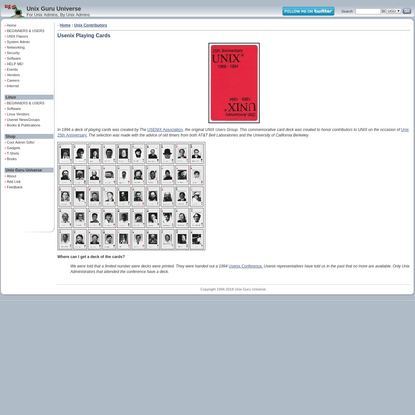415x415 pixels.
Task: Open UNIX Flavors in the sidebar
Action: (17, 36)
